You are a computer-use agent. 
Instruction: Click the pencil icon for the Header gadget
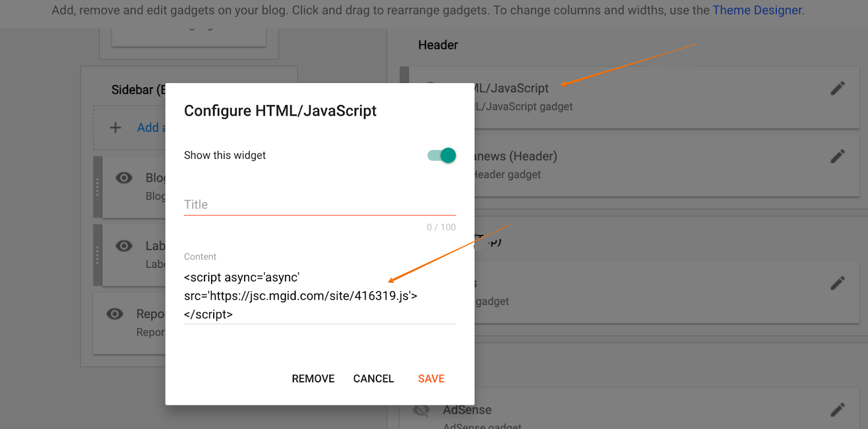tap(837, 157)
